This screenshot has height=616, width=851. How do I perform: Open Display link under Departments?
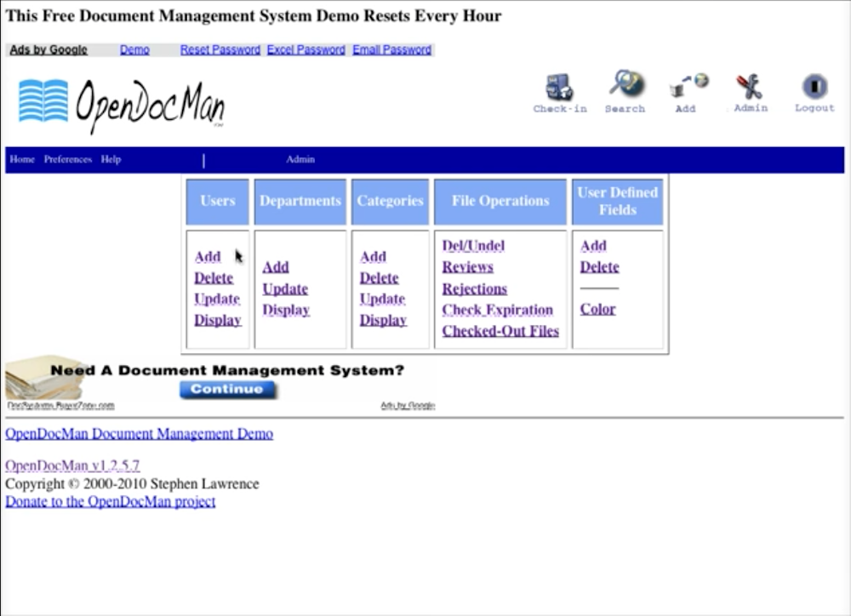(x=286, y=310)
